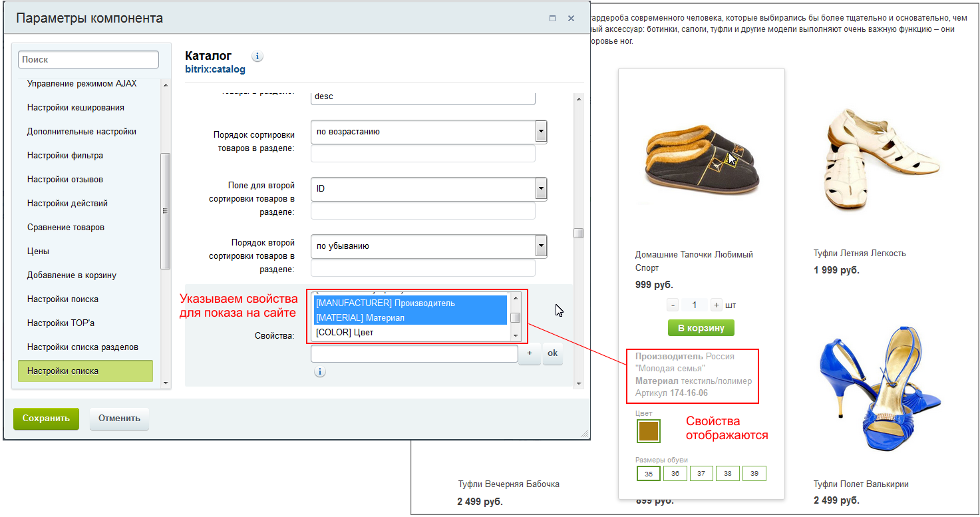Close the Параметры компонента dialog
Viewport: 980px width, 517px height.
click(571, 19)
